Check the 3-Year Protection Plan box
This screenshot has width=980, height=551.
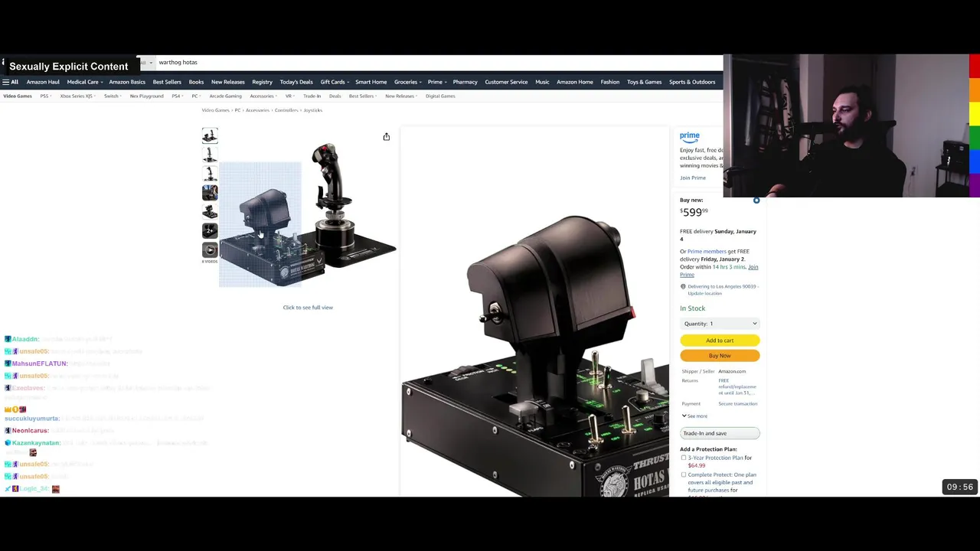click(x=684, y=458)
